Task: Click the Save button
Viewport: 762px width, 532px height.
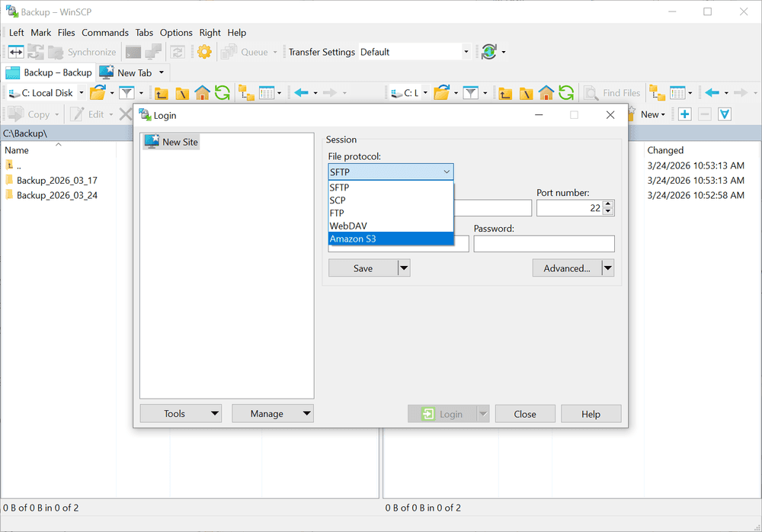Action: [363, 268]
